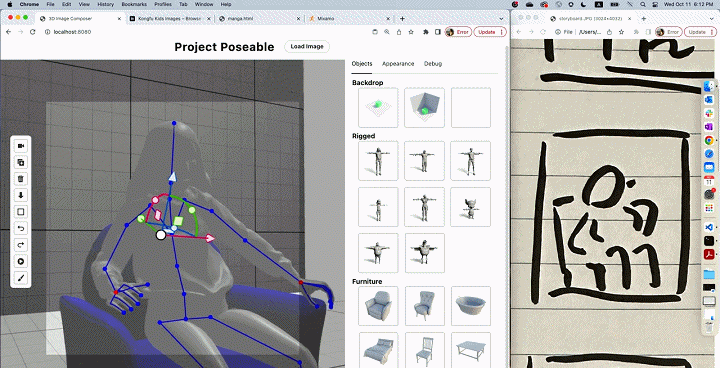Open Control Center in the menu bar
This screenshot has height=368, width=720.
(655, 4)
